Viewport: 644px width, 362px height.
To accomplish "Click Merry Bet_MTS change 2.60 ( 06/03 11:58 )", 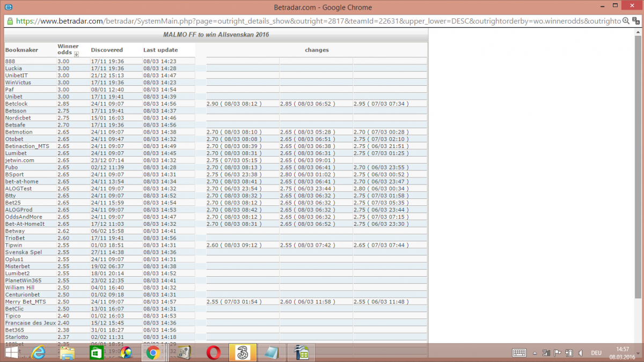I will (308, 301).
